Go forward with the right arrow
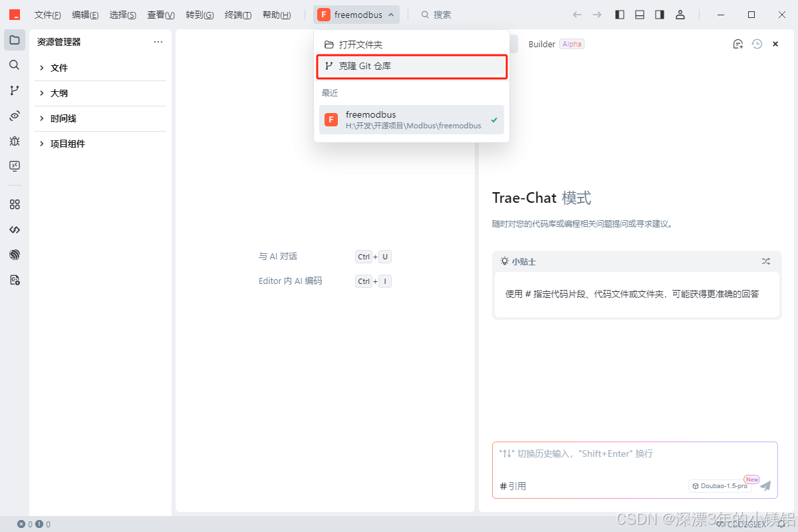 click(x=597, y=15)
